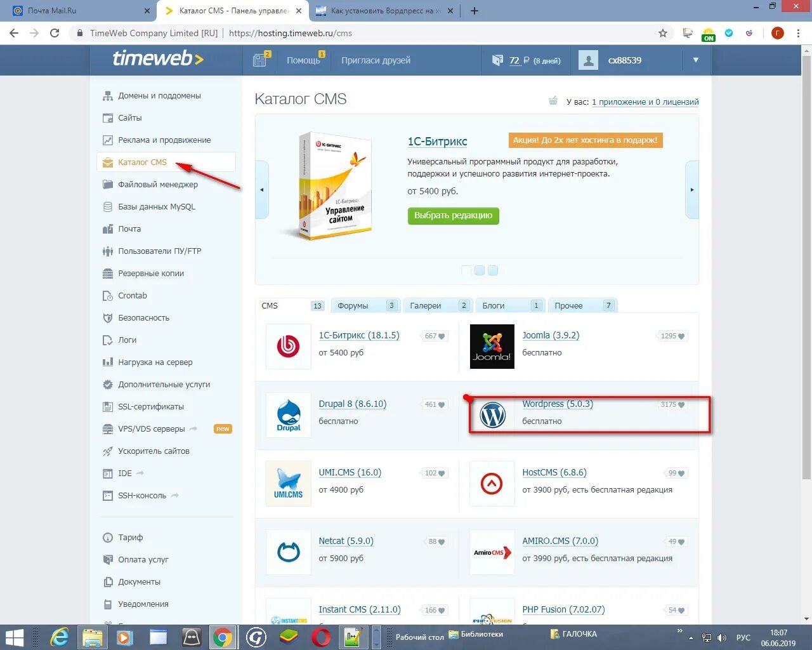Click the AMIRO.CMS logo icon
This screenshot has width=812, height=650.
492,552
